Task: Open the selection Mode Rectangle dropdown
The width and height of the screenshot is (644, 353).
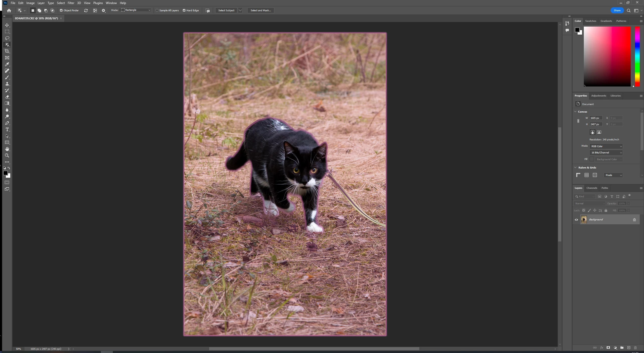Action: point(136,10)
